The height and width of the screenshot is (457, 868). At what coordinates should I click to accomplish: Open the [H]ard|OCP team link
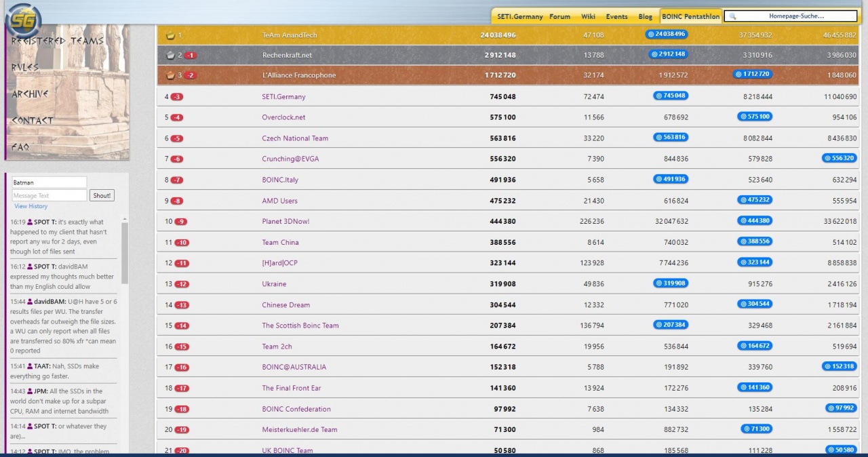(280, 263)
